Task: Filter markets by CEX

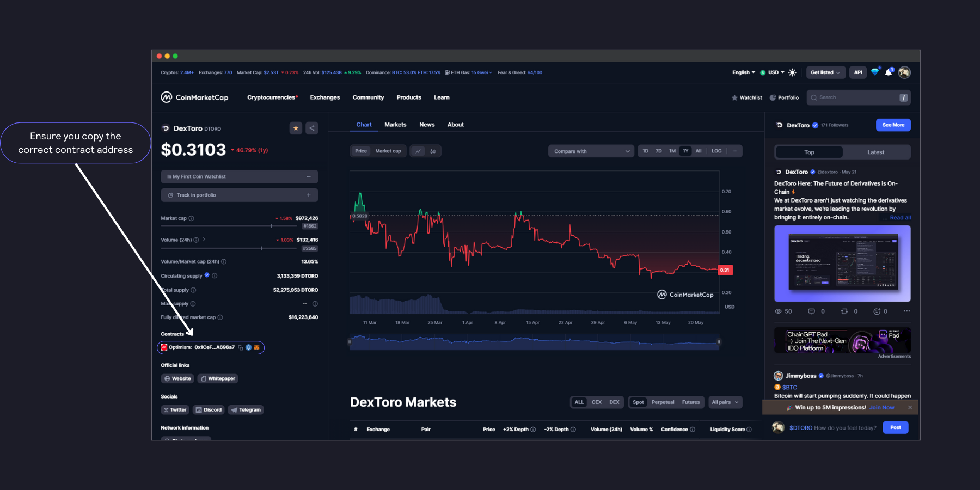Action: pos(597,402)
